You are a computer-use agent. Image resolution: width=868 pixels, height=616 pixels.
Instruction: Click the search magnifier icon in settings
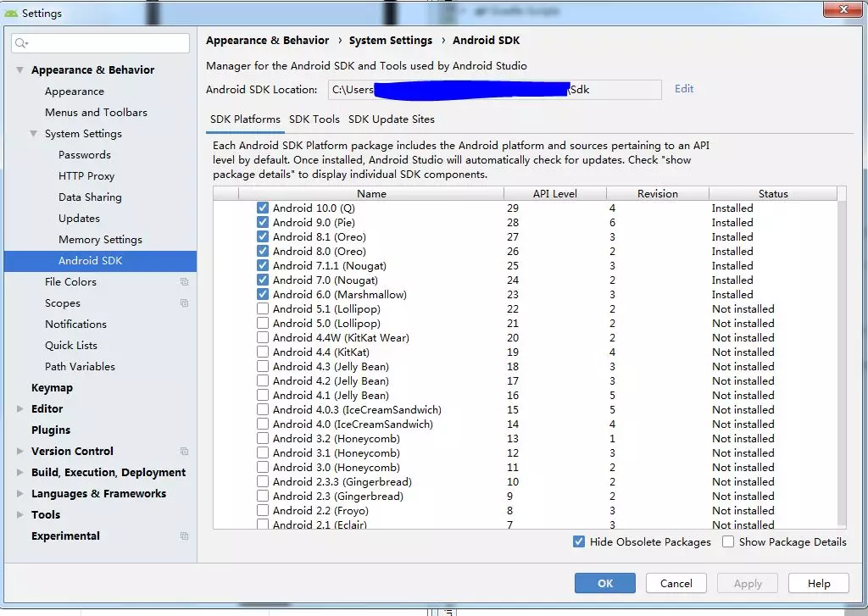coord(21,43)
